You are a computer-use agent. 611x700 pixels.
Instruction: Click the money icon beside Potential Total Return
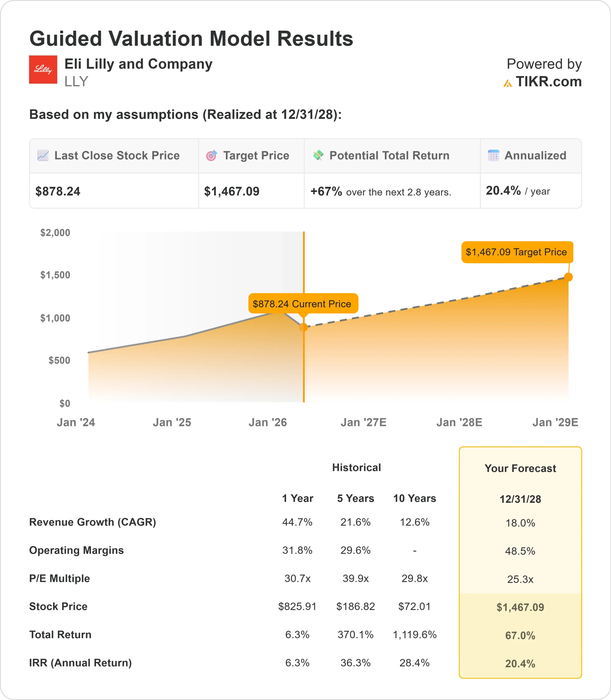pos(318,155)
